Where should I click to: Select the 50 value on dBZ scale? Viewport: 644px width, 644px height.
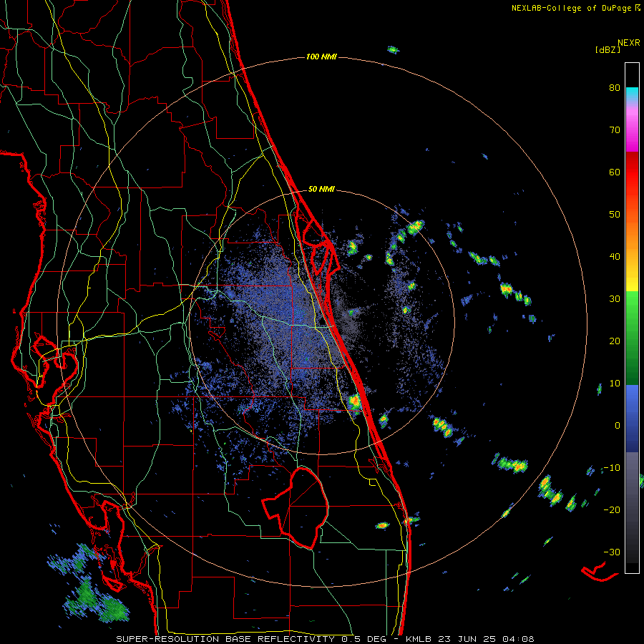[615, 215]
